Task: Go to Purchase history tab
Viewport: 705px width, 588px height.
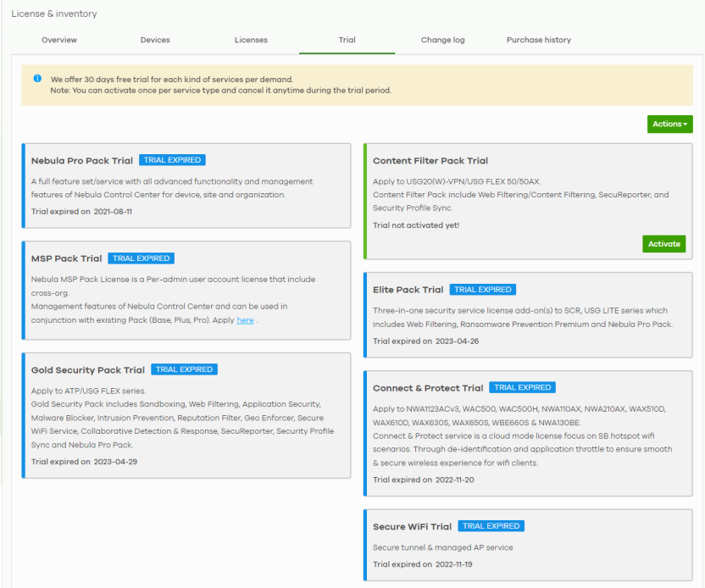Action: pyautogui.click(x=539, y=40)
